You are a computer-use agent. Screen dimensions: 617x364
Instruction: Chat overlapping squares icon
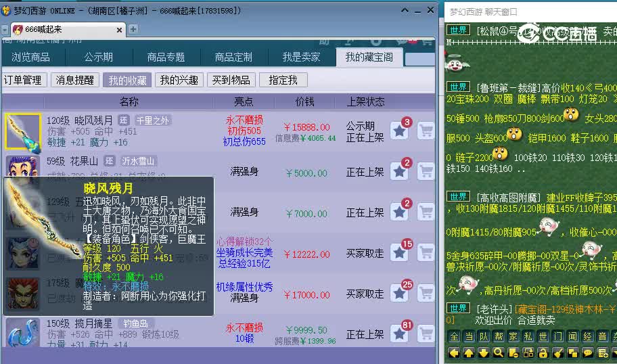[573, 353]
